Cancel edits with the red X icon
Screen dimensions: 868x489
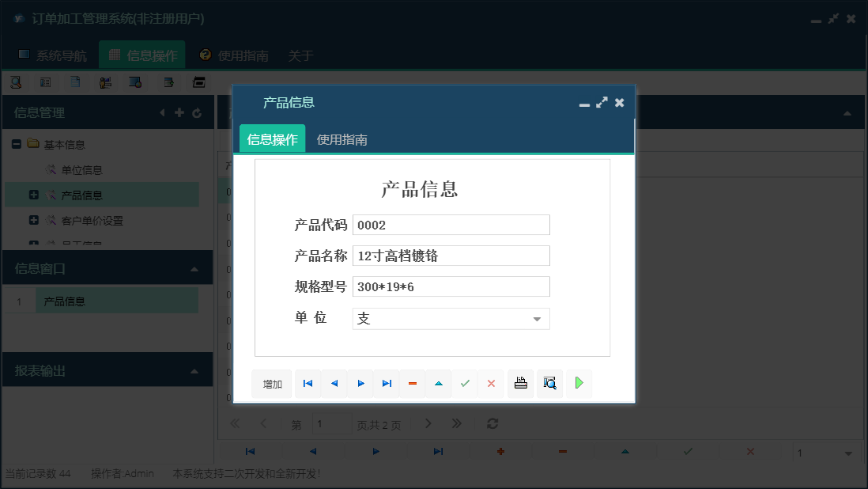491,383
